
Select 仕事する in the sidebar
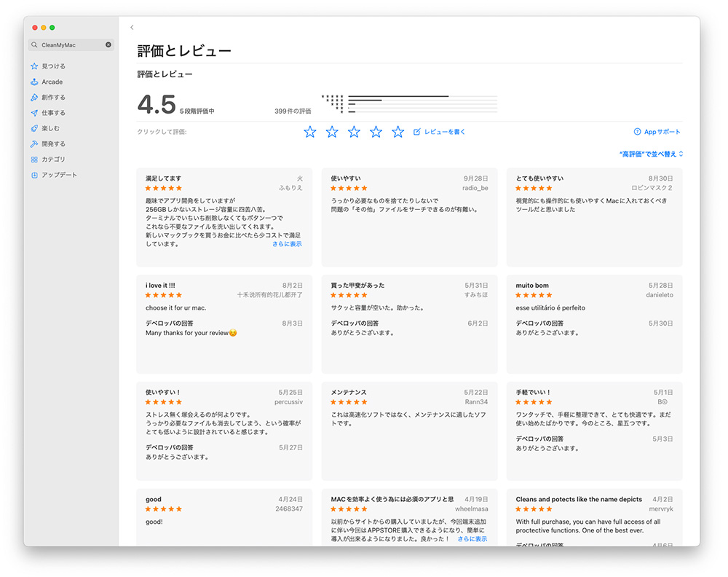tap(53, 112)
